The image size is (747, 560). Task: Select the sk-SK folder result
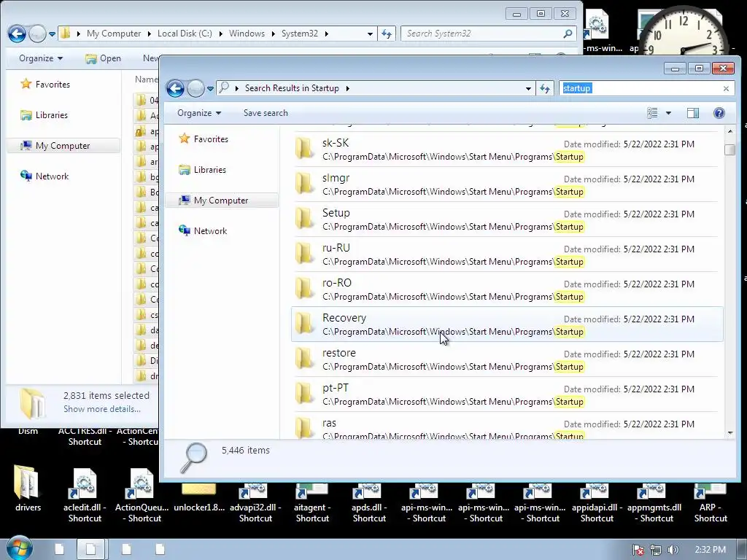[x=506, y=149]
